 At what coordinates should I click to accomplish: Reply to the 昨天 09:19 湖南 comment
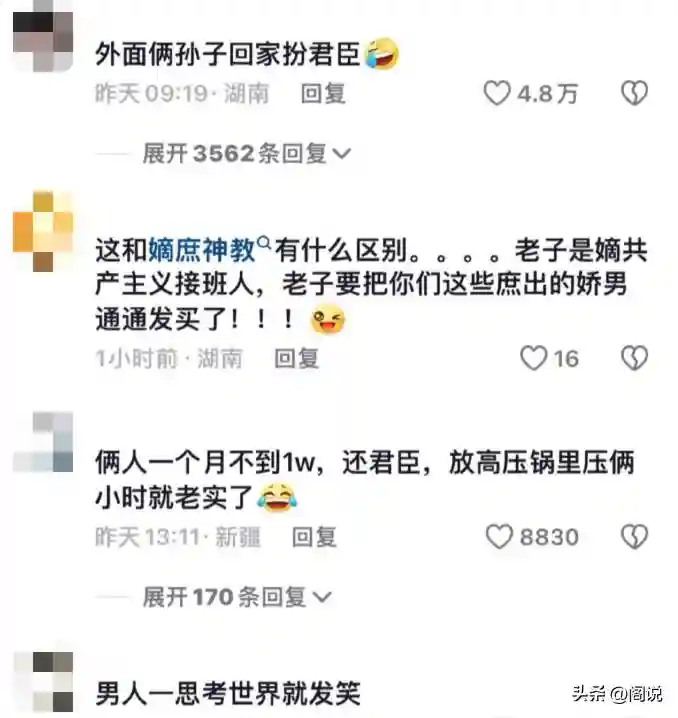(x=323, y=93)
